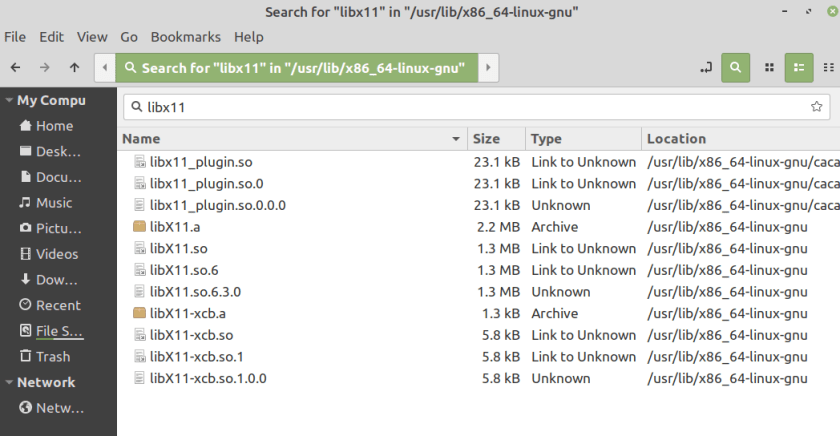
Task: Select the libX11.so link icon
Action: coord(139,249)
